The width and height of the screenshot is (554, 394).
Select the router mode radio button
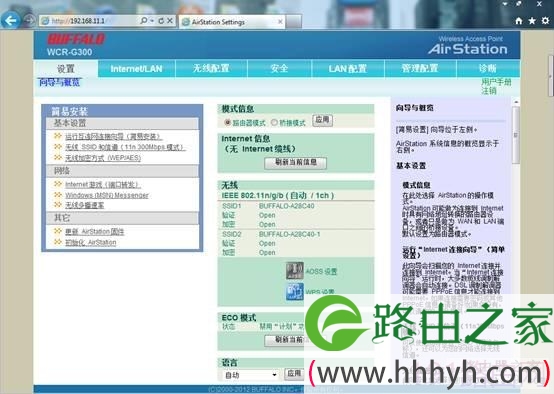(228, 122)
